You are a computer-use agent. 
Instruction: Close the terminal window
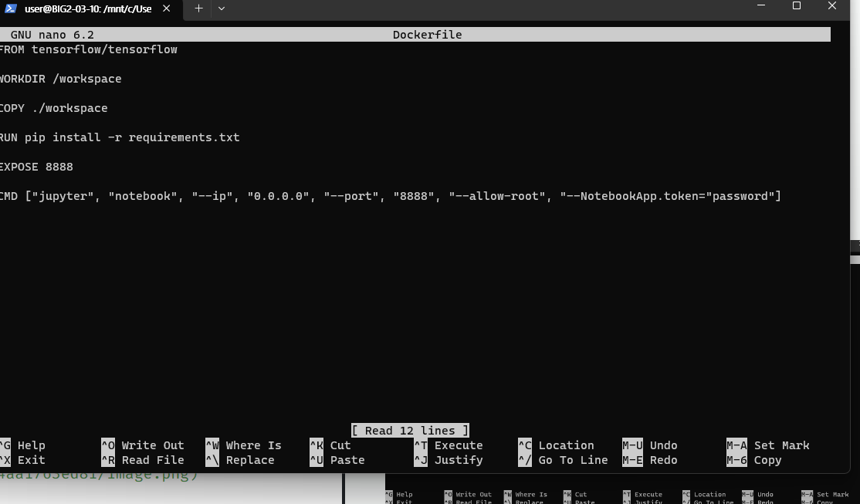[832, 5]
